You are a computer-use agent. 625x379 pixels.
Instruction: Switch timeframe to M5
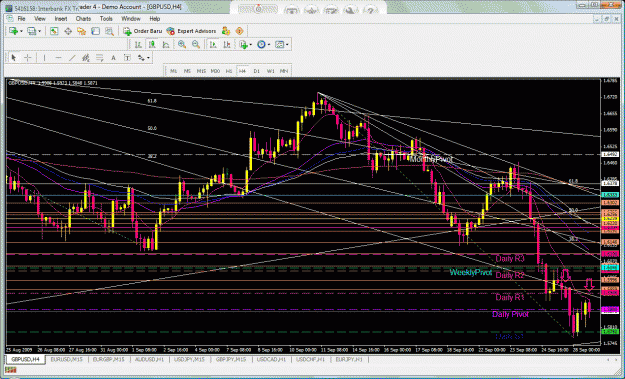(x=187, y=71)
